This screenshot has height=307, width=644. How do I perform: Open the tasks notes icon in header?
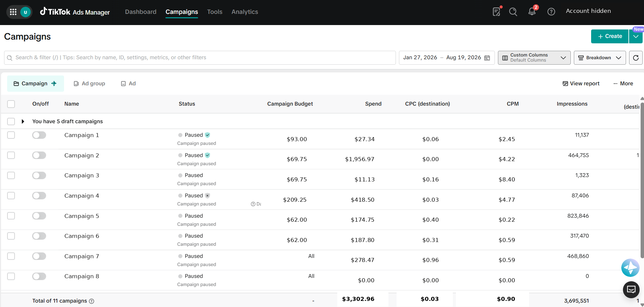coord(497,12)
